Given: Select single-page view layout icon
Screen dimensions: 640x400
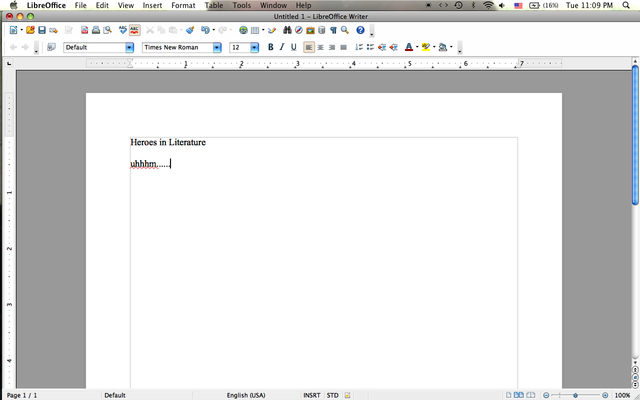Looking at the screenshot, I should (509, 395).
